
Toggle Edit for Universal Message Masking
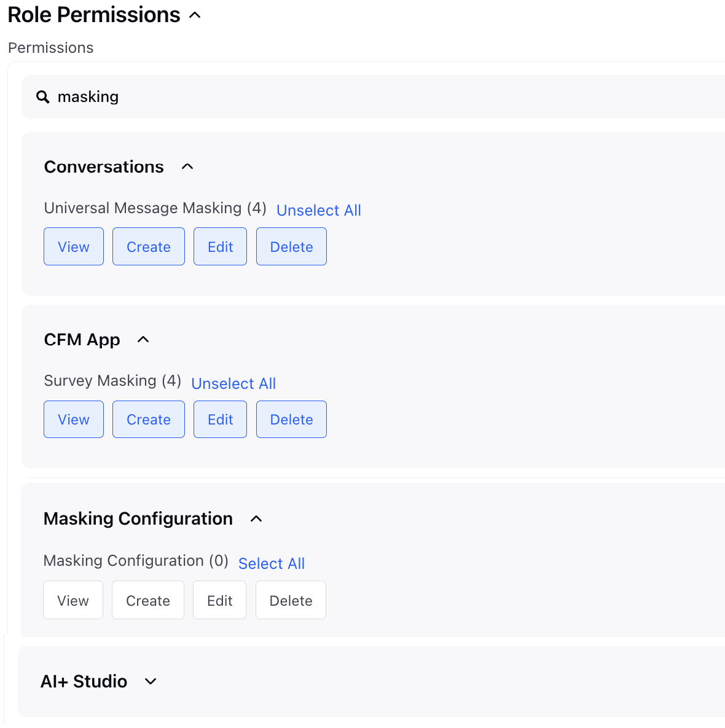[x=220, y=246]
